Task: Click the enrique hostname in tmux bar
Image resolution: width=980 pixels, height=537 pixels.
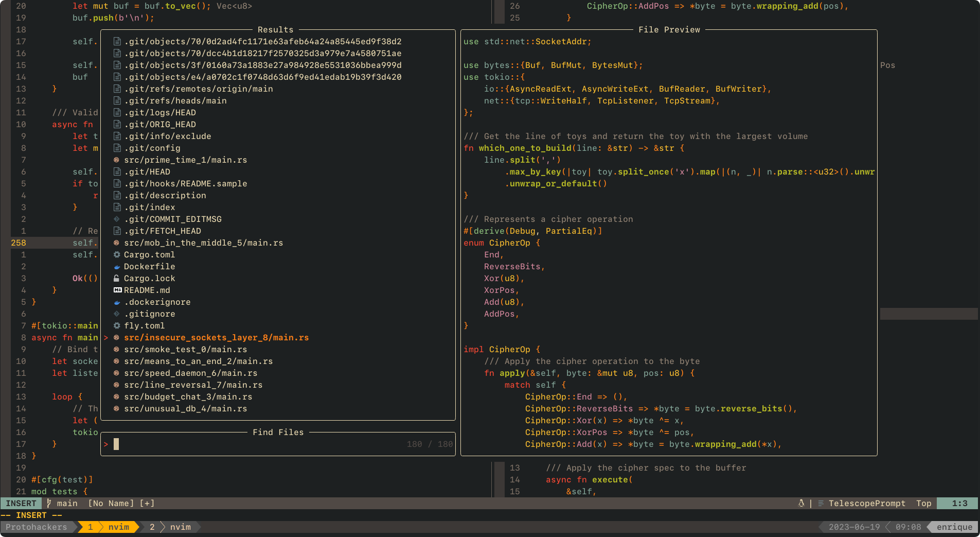Action: 955,527
